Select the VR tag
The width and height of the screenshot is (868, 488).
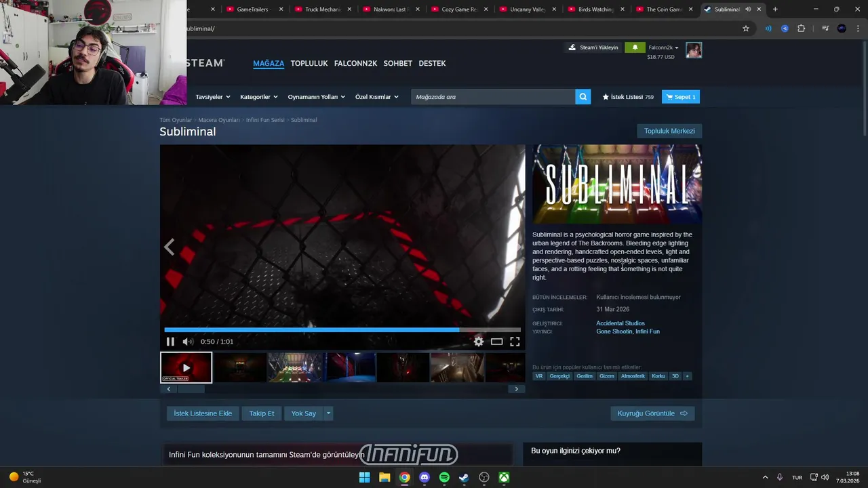(x=539, y=376)
